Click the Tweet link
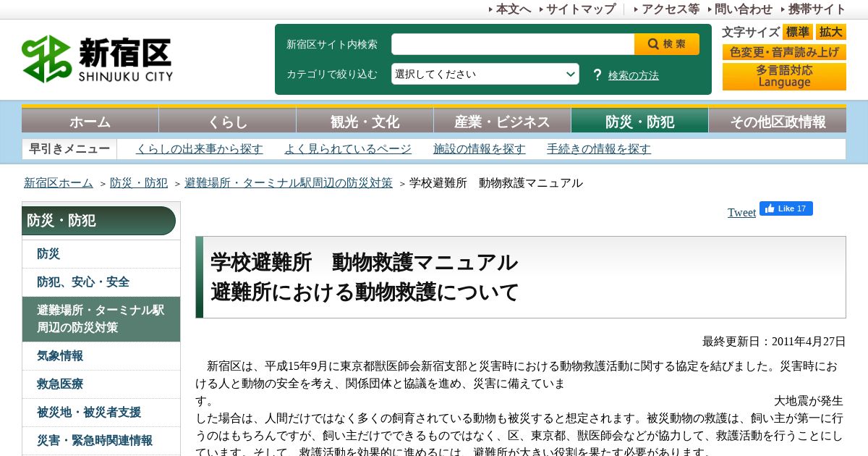Viewport: 868px width, 456px height. (741, 212)
